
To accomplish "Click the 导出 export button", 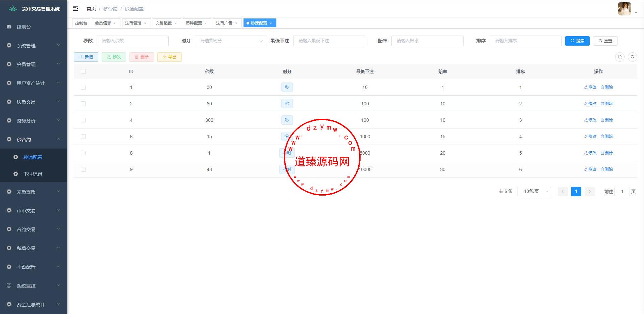I will pyautogui.click(x=169, y=57).
